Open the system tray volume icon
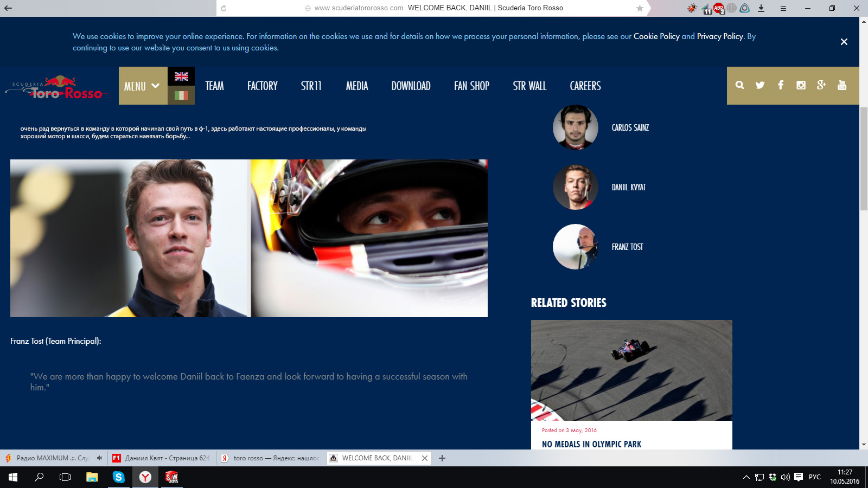Viewport: 868px width, 488px height. coord(785,477)
